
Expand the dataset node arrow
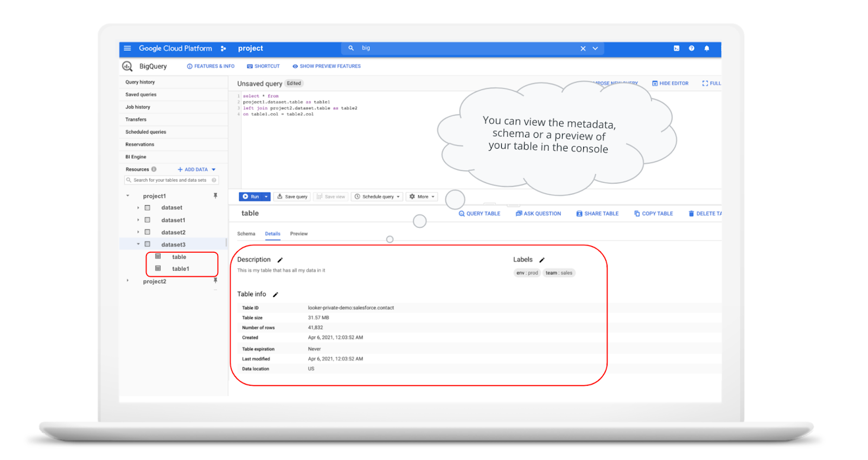click(138, 208)
